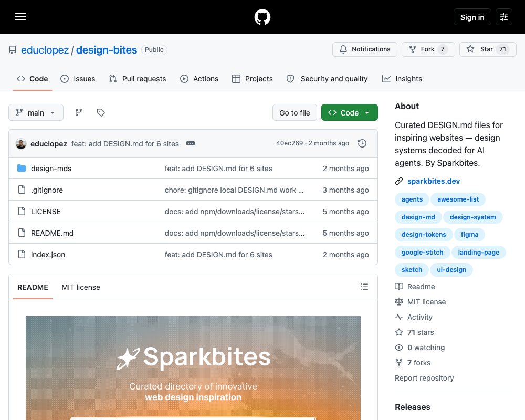The width and height of the screenshot is (525, 420).
Task: Visit the sparkbites.dev link
Action: tap(434, 181)
